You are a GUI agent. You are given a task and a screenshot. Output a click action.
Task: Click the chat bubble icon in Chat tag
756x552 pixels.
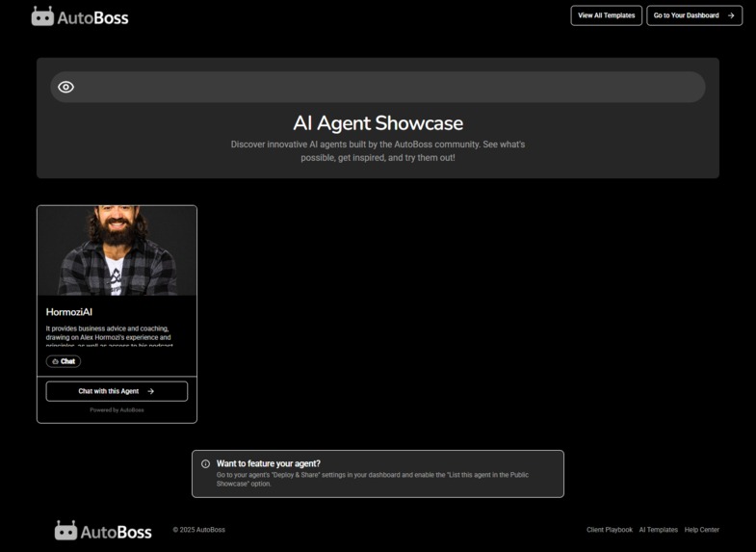[x=55, y=361]
